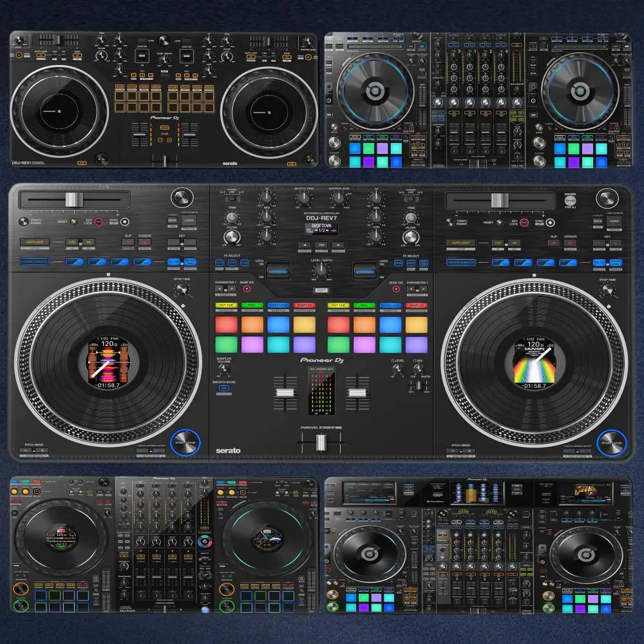The width and height of the screenshot is (644, 644).
Task: Click the left deck tempo RESET button
Action: coord(74,222)
